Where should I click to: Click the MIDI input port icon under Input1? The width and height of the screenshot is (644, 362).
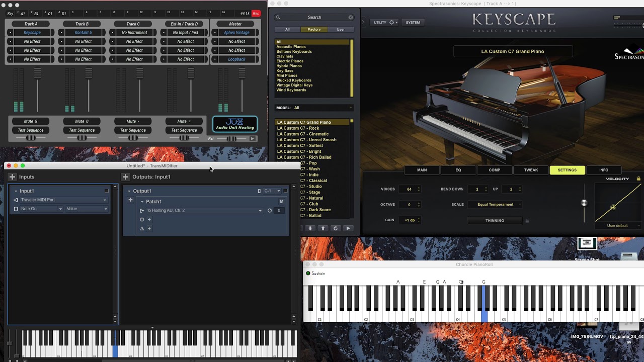coord(16,200)
